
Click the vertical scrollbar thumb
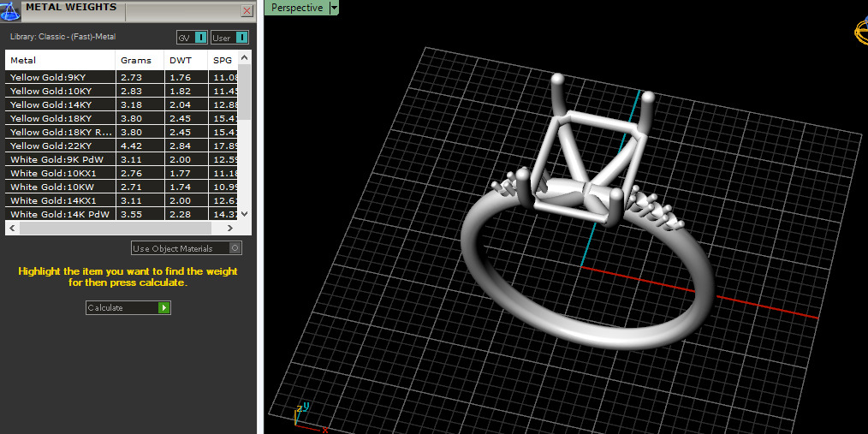pos(245,92)
